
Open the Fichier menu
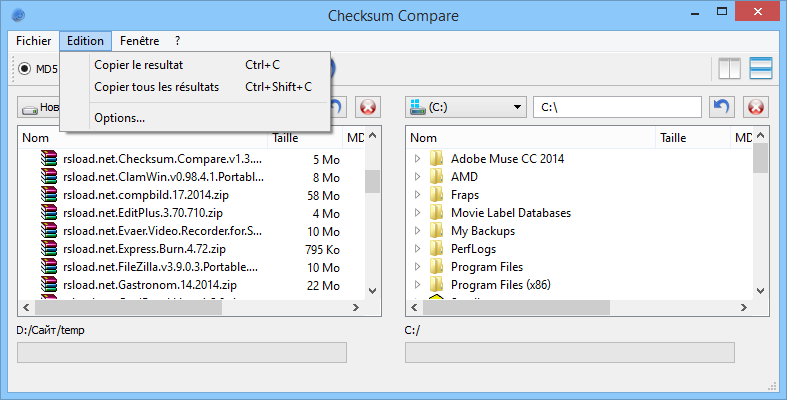tap(34, 41)
